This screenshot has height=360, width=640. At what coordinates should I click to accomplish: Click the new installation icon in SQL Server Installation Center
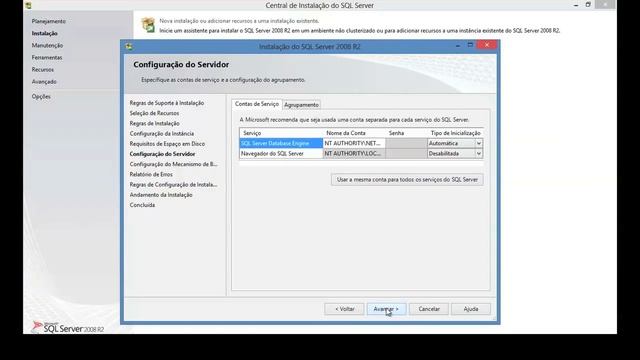(148, 25)
